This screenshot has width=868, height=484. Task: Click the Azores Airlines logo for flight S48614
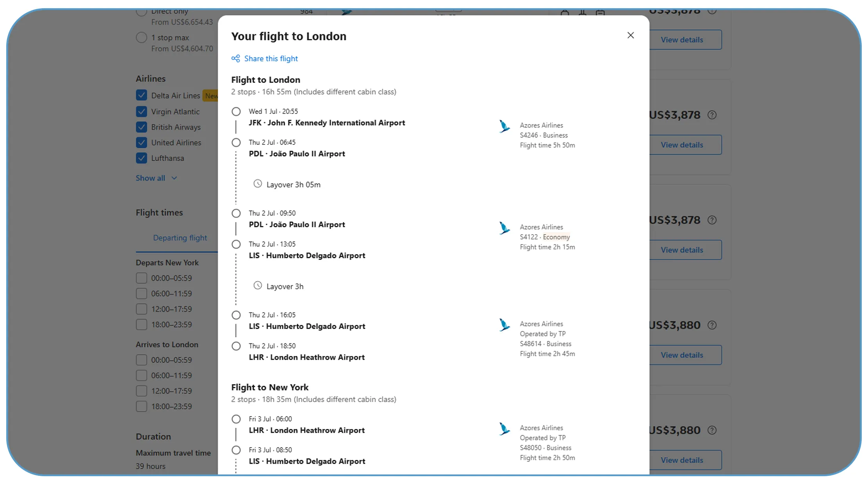pyautogui.click(x=504, y=325)
